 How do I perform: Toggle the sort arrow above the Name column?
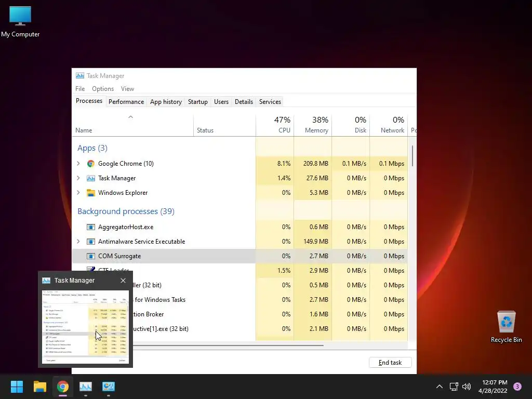pyautogui.click(x=130, y=117)
